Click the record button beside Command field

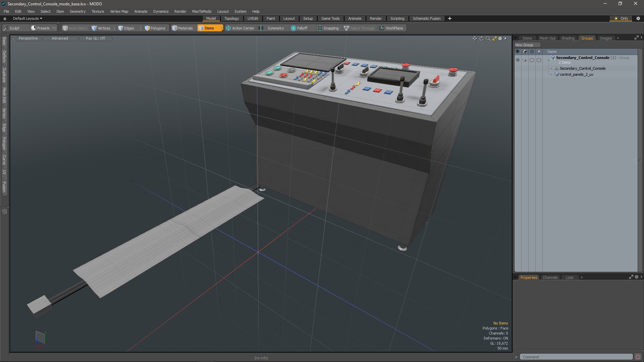(638, 357)
